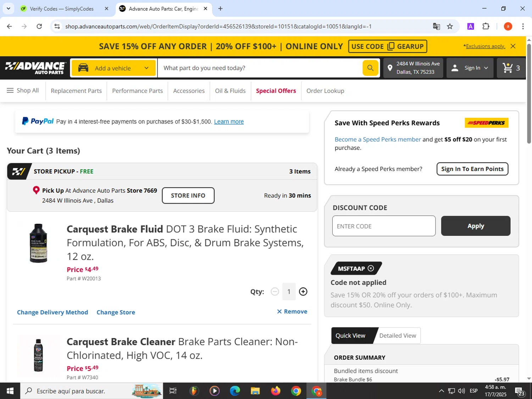Remove the MSFTAAP discount code

371,268
